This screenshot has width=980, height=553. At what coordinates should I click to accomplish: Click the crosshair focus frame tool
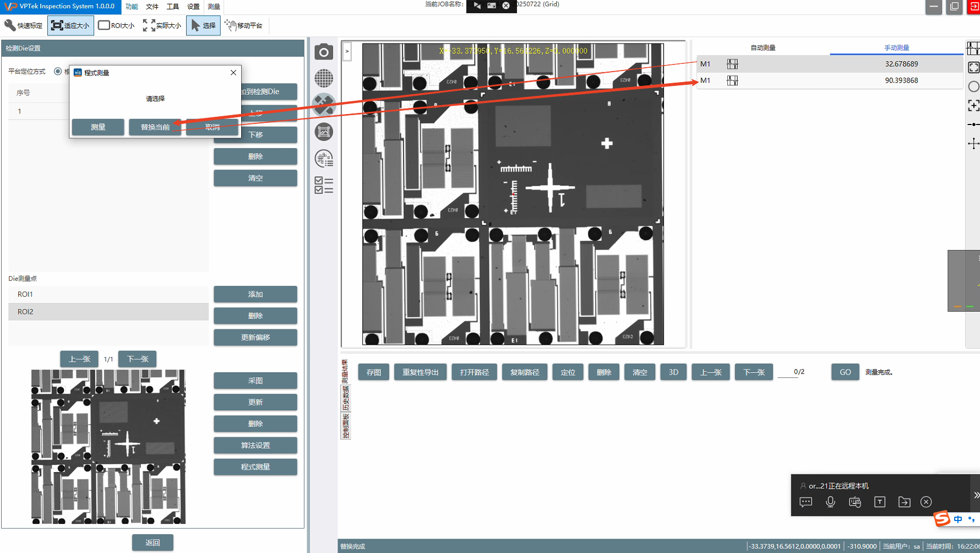[x=973, y=106]
